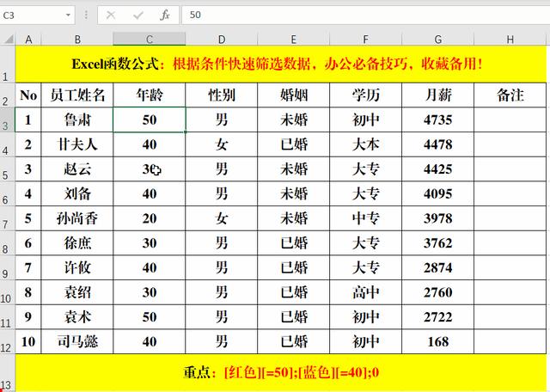Click the Cancel X icon in formula bar
The width and height of the screenshot is (550, 392).
click(111, 15)
